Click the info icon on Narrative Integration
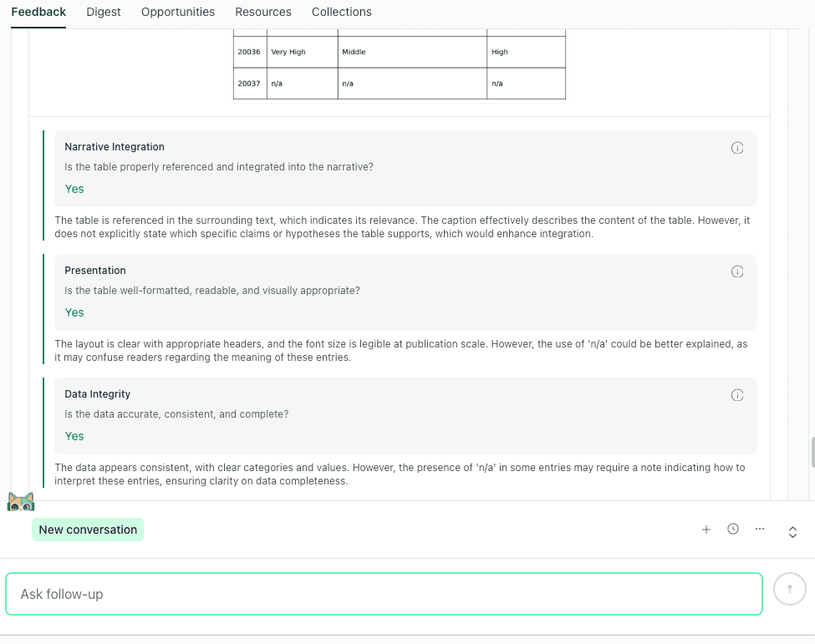Image resolution: width=815 pixels, height=644 pixels. [x=737, y=147]
